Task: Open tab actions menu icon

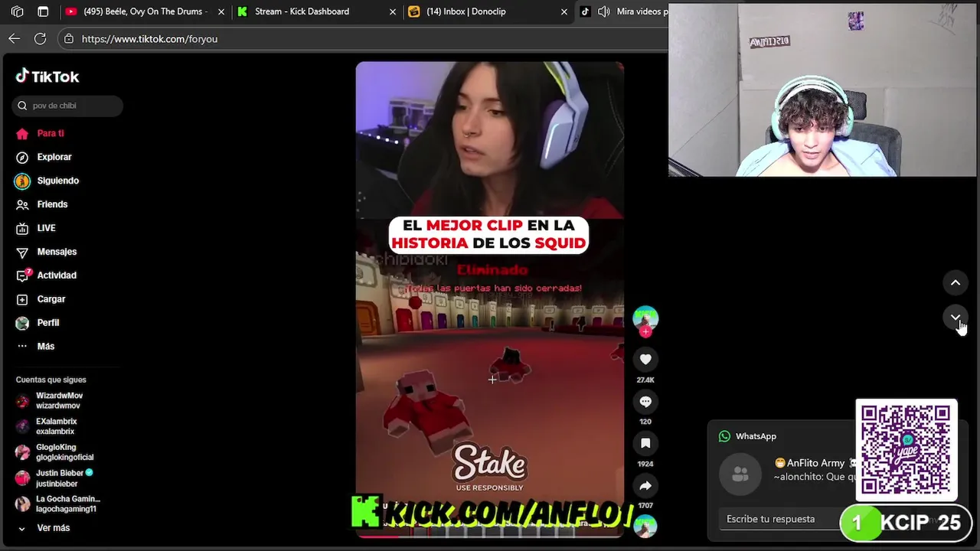Action: [x=43, y=11]
